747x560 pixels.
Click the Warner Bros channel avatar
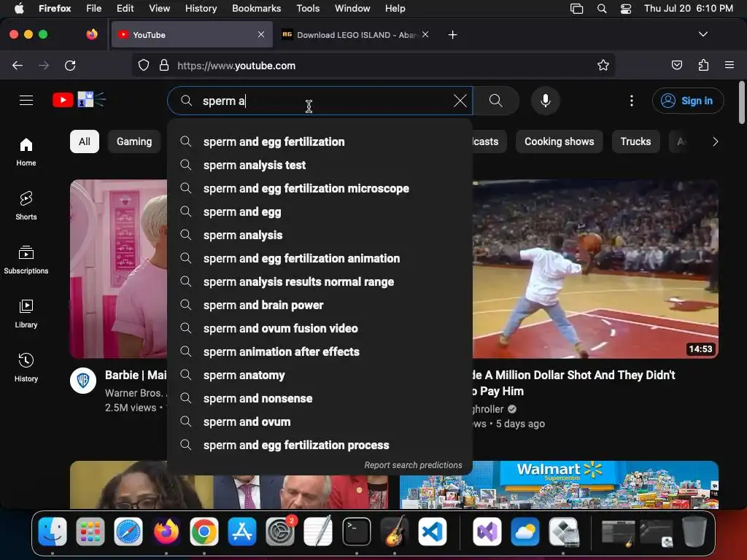83,381
